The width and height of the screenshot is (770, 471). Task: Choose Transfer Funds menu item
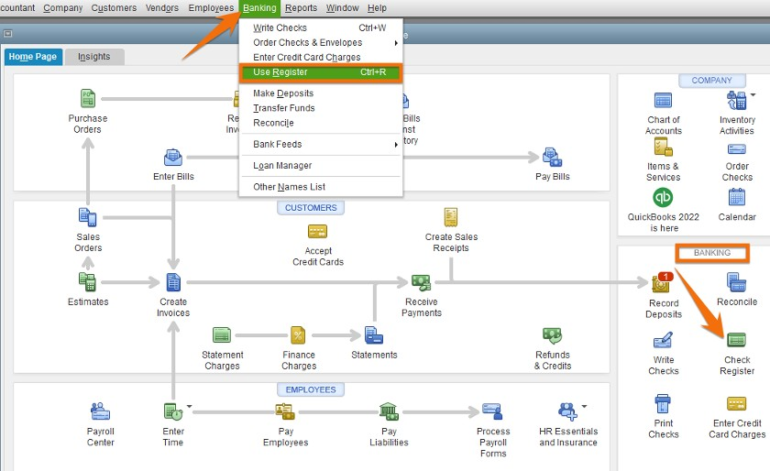[x=320, y=108]
